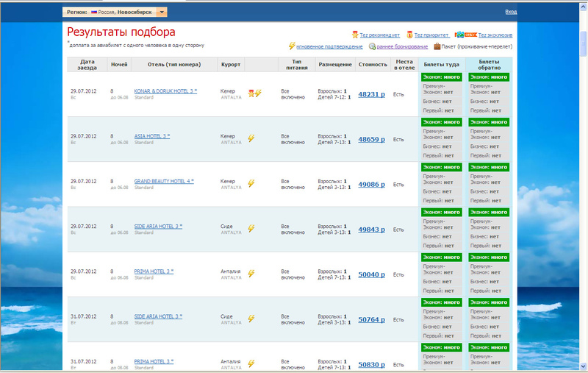
Task: Click the Результаты подбора heading
Action: (121, 32)
